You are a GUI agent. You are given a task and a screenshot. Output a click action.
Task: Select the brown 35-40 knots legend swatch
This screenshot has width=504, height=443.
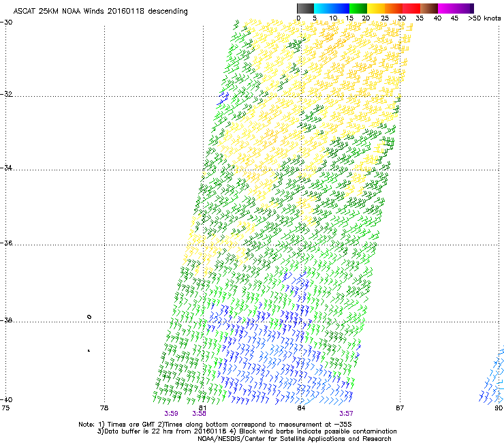(x=429, y=8)
